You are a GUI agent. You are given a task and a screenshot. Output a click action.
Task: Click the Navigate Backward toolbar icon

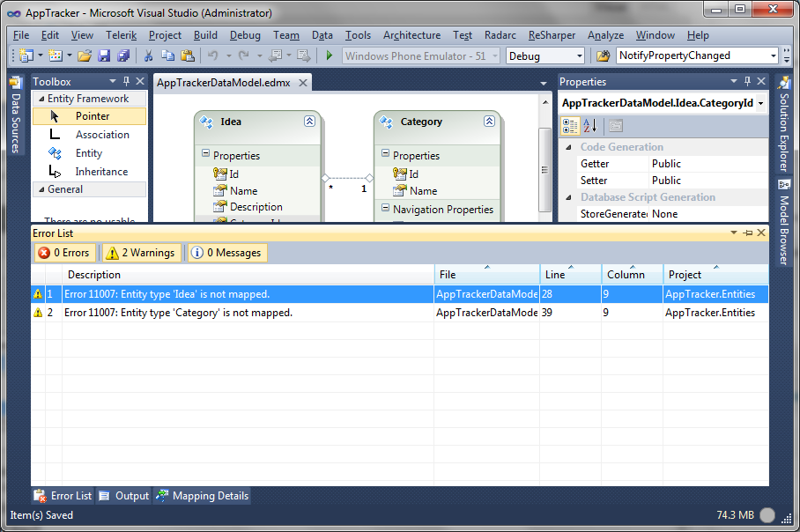[276, 55]
